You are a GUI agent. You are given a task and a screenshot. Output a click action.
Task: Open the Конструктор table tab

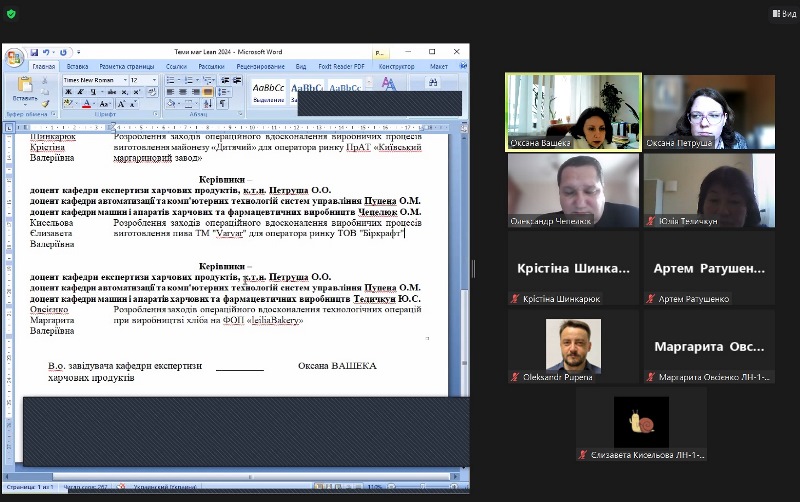(396, 66)
